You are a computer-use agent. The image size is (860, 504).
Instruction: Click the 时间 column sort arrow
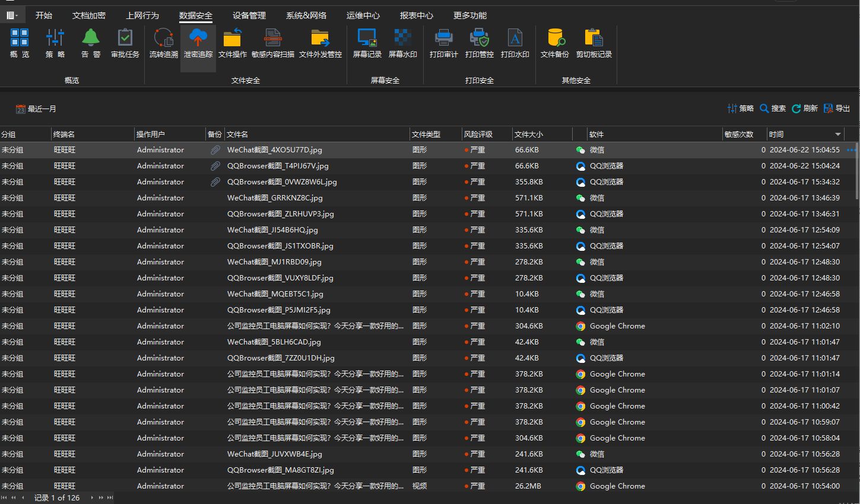pyautogui.click(x=838, y=135)
